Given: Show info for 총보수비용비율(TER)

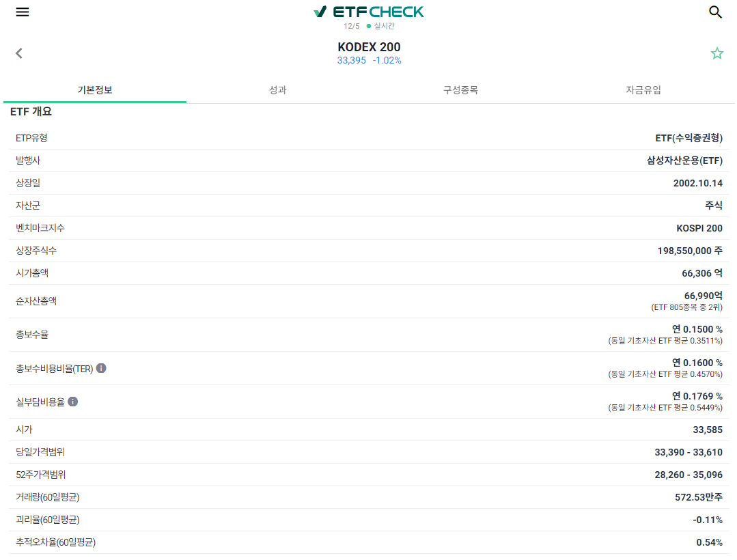Looking at the screenshot, I should (x=101, y=368).
